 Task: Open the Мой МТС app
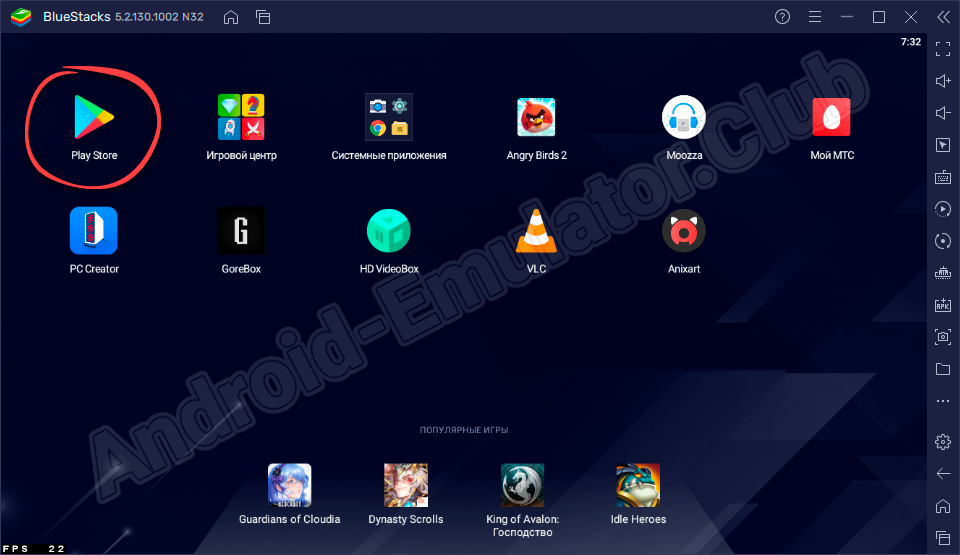click(831, 118)
